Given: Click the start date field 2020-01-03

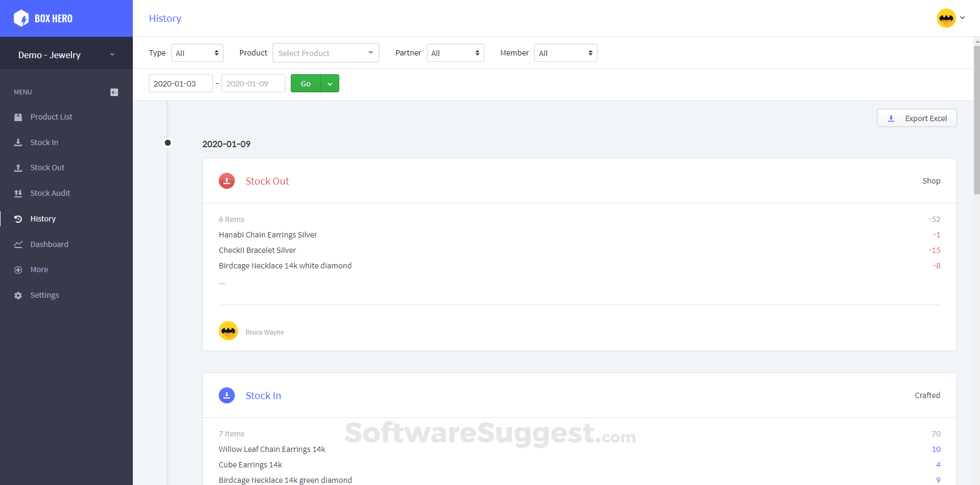Looking at the screenshot, I should click(x=181, y=84).
